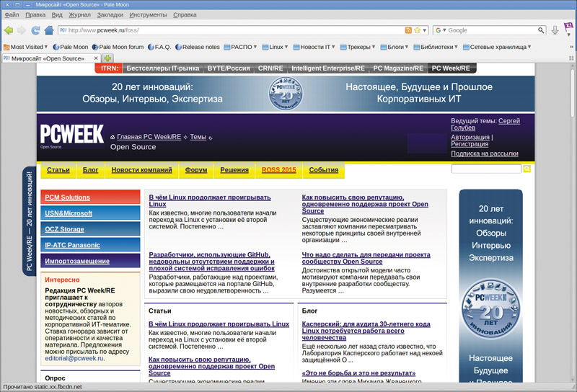Open the F.A.Q. bookmark
Viewport: 577px width, 392px height.
159,47
